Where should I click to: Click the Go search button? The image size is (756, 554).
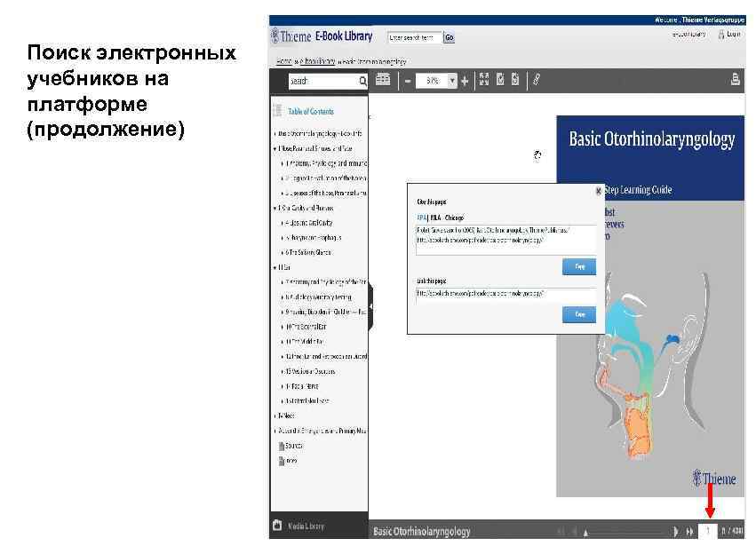[x=449, y=37]
